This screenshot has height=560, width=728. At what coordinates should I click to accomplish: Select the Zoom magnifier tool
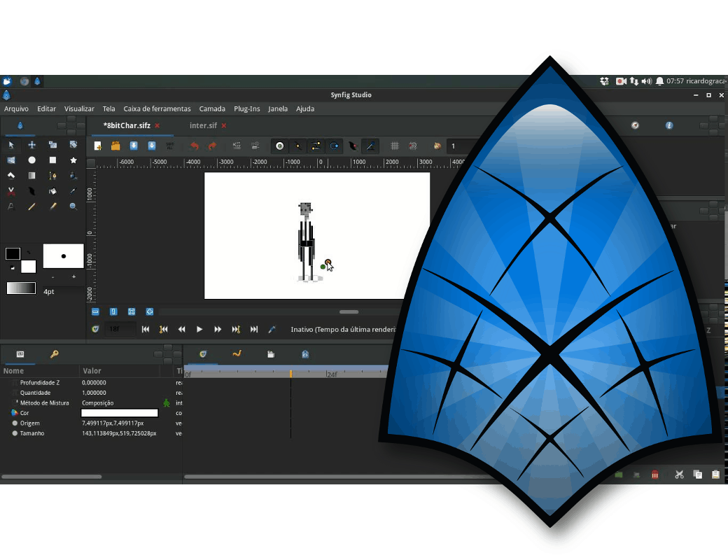(73, 206)
